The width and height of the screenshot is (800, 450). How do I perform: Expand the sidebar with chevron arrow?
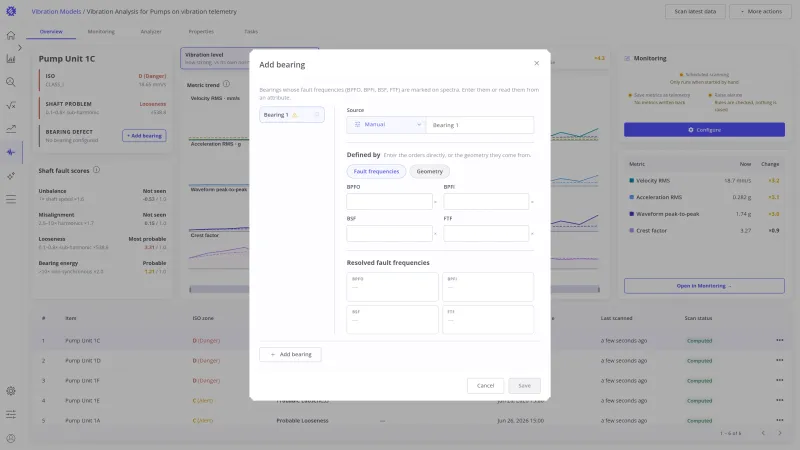(x=20, y=47)
